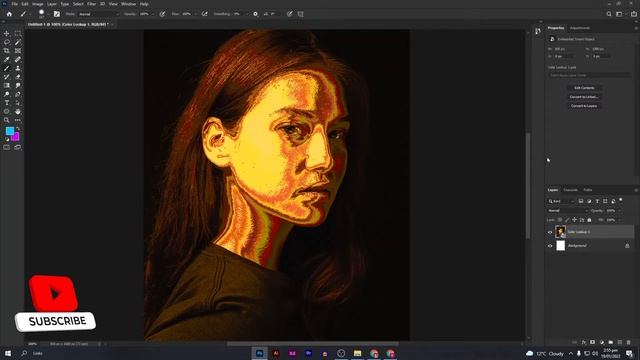Select the History Brush tool

(7, 77)
